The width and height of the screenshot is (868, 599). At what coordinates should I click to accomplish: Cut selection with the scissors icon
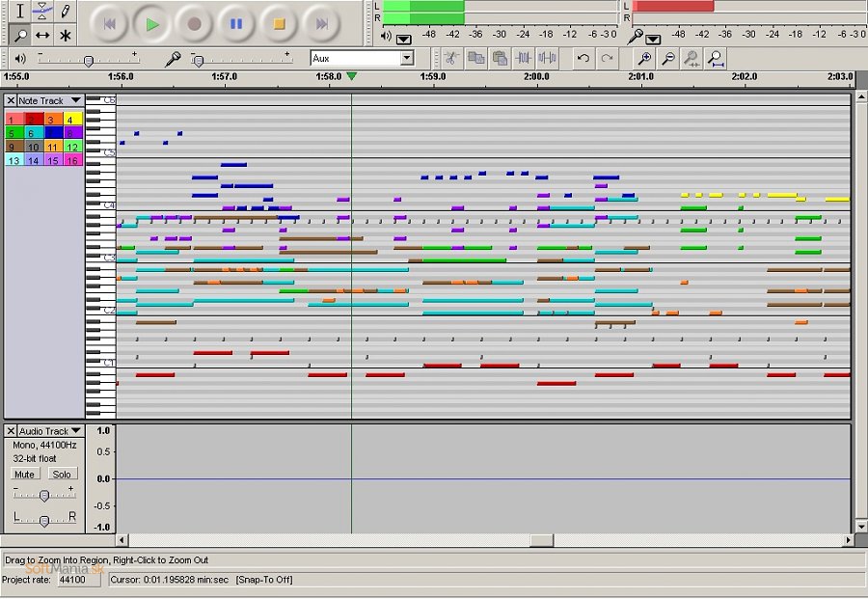(x=451, y=58)
